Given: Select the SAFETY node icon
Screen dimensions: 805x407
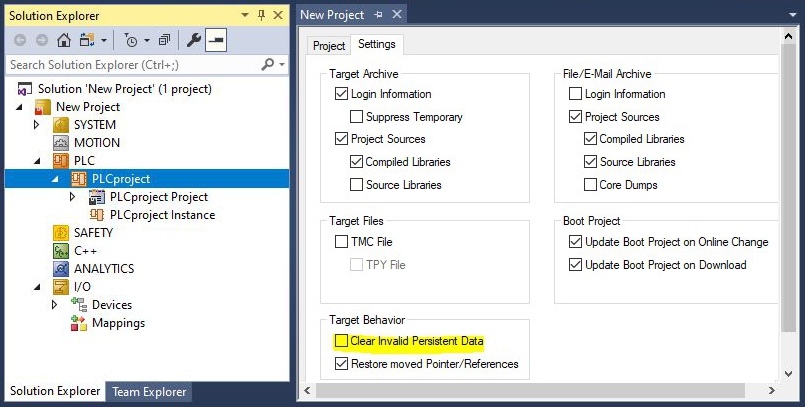Looking at the screenshot, I should 61,233.
